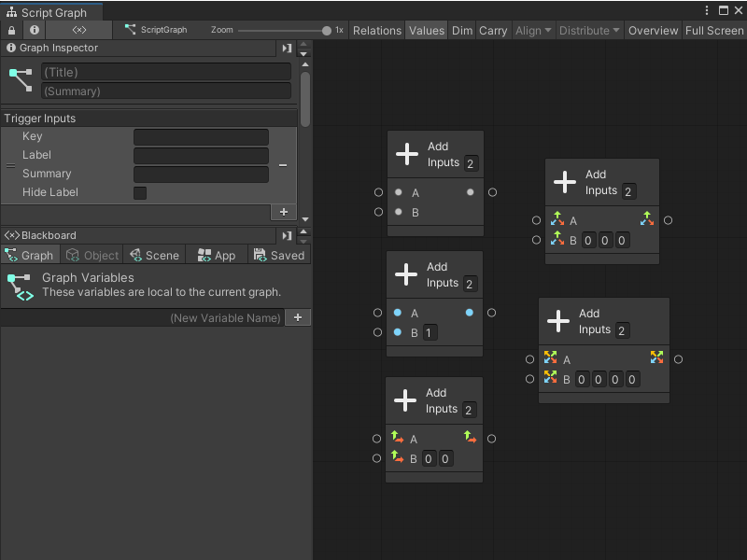Click the minus icon to remove trigger input
The height and width of the screenshot is (560, 747).
pyautogui.click(x=283, y=165)
